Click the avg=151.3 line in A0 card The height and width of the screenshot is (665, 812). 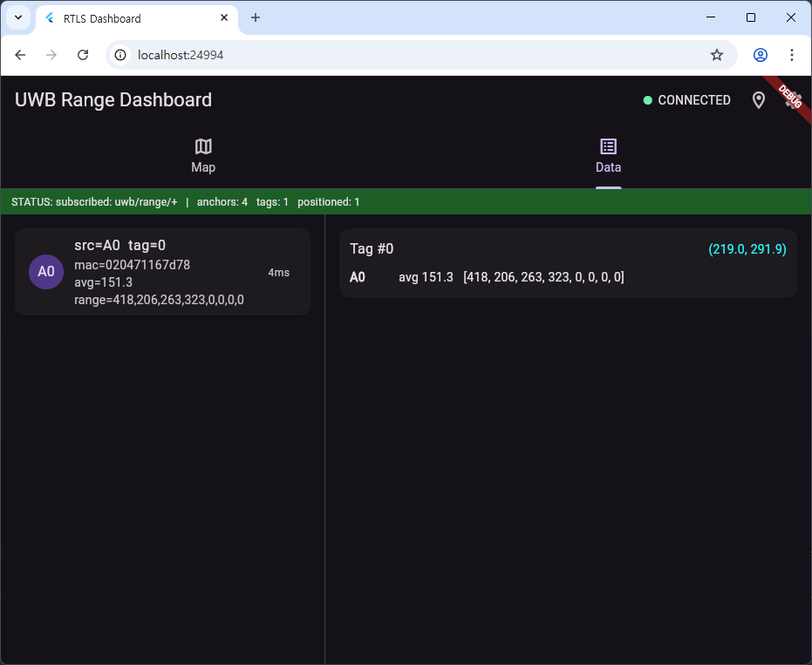tap(103, 282)
